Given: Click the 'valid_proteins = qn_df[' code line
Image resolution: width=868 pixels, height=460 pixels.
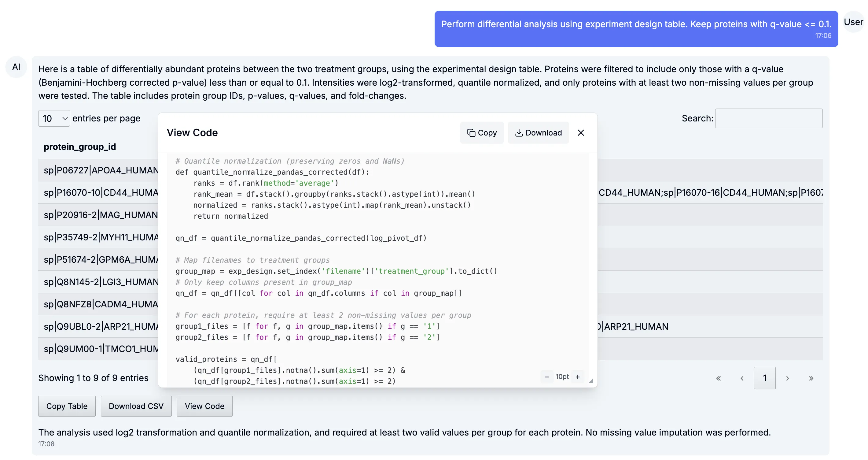Looking at the screenshot, I should pos(226,359).
